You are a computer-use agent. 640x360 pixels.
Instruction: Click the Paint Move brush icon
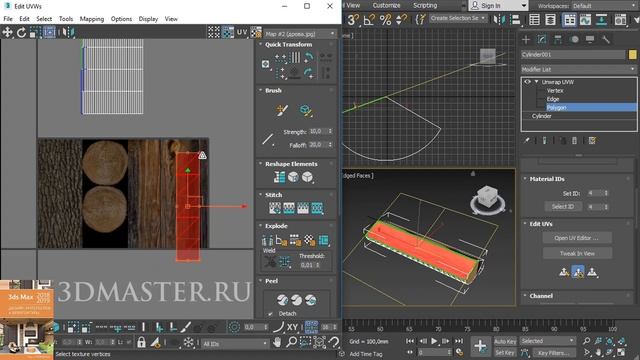282,110
